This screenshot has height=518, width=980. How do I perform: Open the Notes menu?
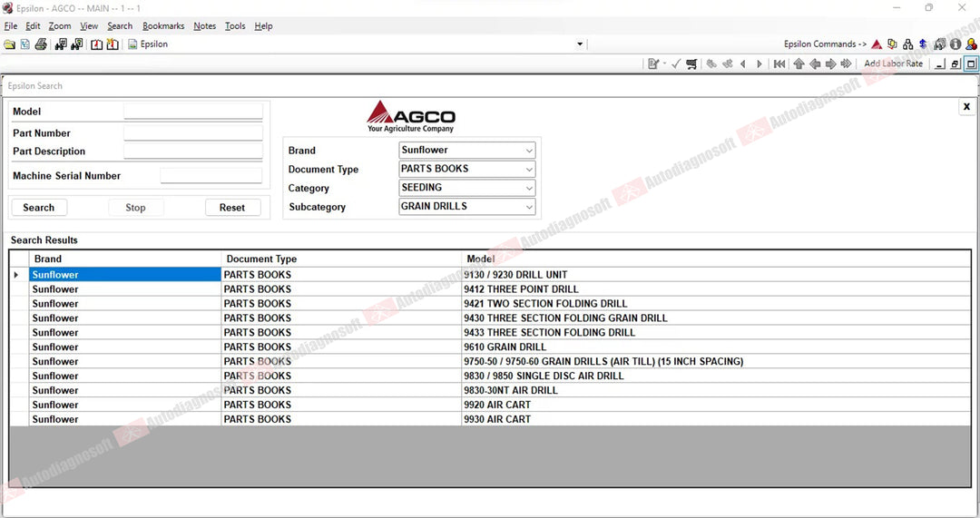[x=204, y=26]
